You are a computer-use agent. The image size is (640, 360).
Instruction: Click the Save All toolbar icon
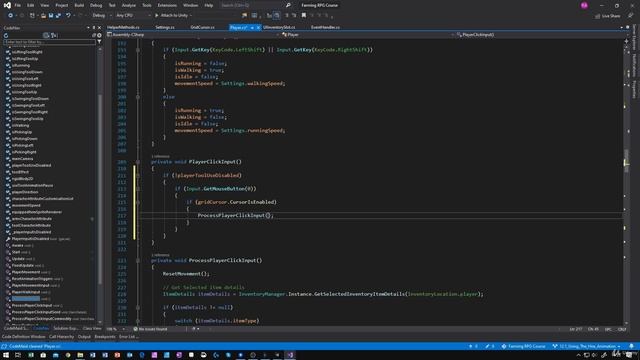(58, 16)
